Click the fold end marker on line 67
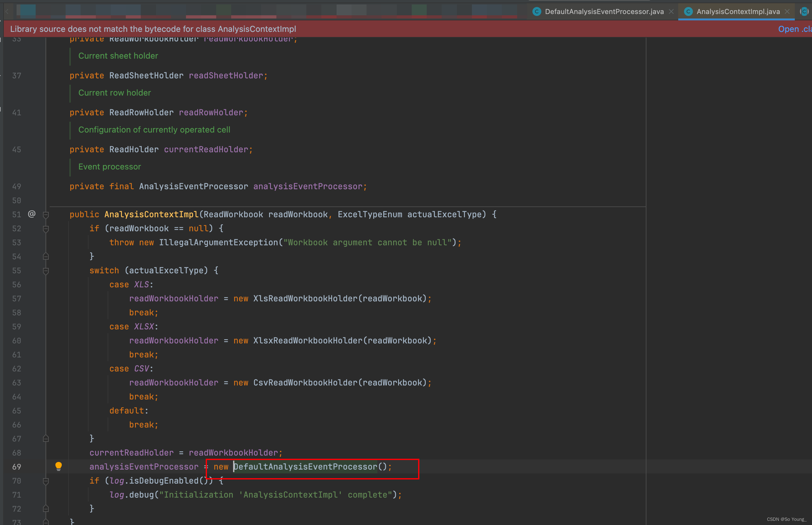The height and width of the screenshot is (525, 812). point(46,439)
